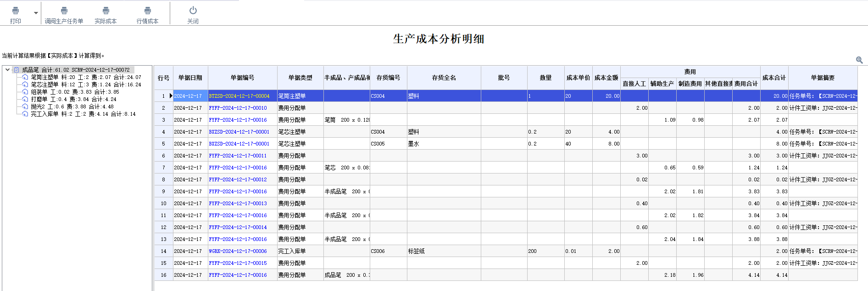The width and height of the screenshot is (868, 291).
Task: Select the 完工入库单 type cell in row 14
Action: (x=300, y=251)
